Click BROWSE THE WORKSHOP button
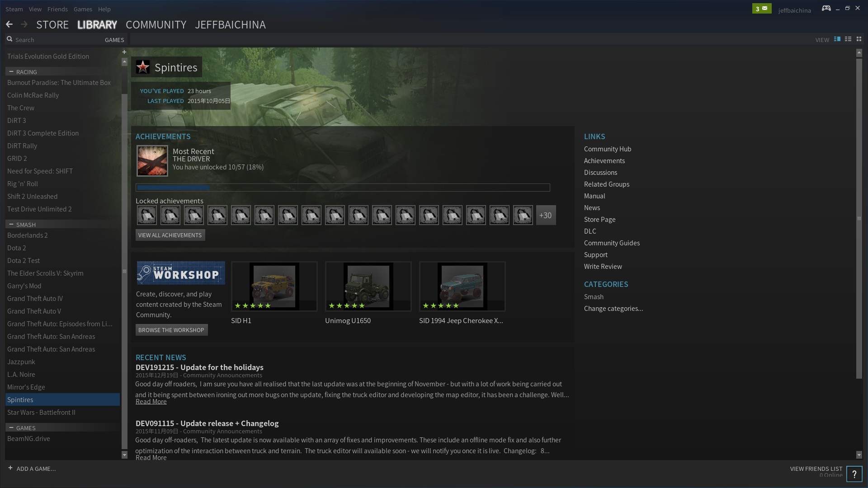This screenshot has height=488, width=868. point(171,330)
